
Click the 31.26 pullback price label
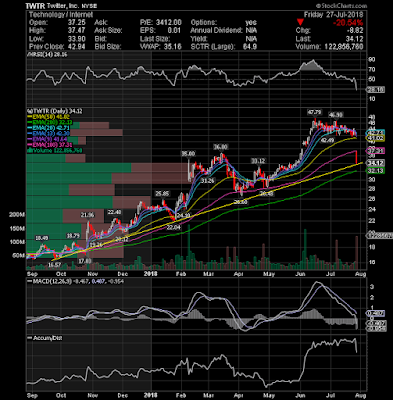208,180
